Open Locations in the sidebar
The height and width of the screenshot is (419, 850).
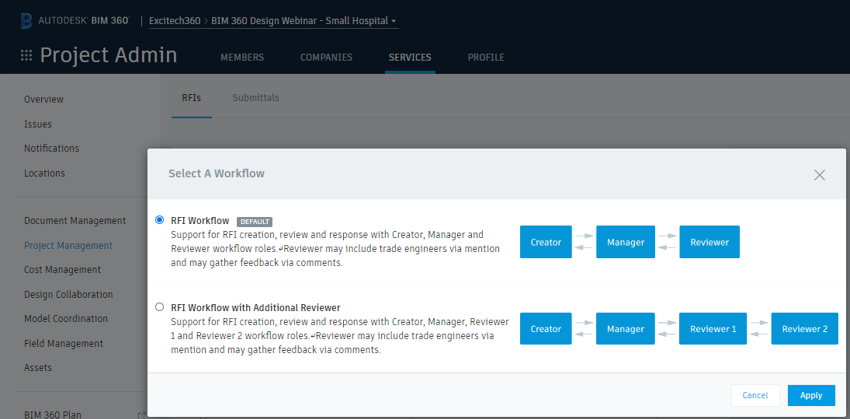(44, 173)
